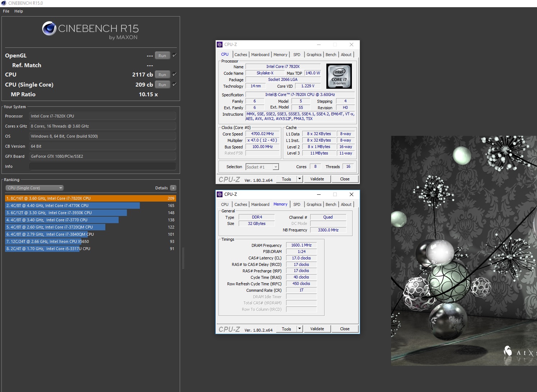Open the File menu
Screen dimensions: 537x392
pyautogui.click(x=6, y=11)
